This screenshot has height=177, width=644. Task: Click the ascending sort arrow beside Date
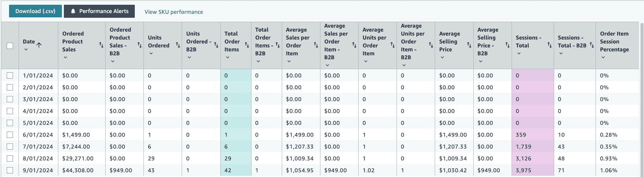tap(39, 45)
